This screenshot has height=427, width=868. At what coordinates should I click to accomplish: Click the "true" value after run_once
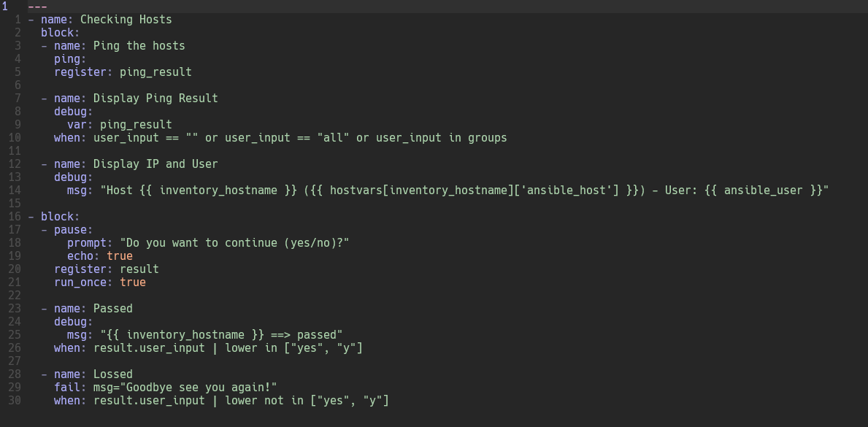(133, 282)
